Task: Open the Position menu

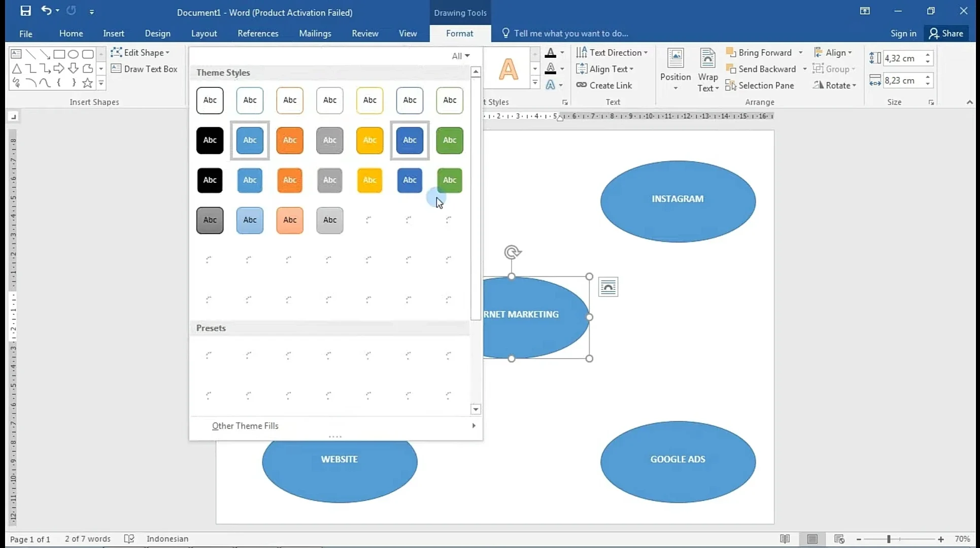Action: click(675, 70)
